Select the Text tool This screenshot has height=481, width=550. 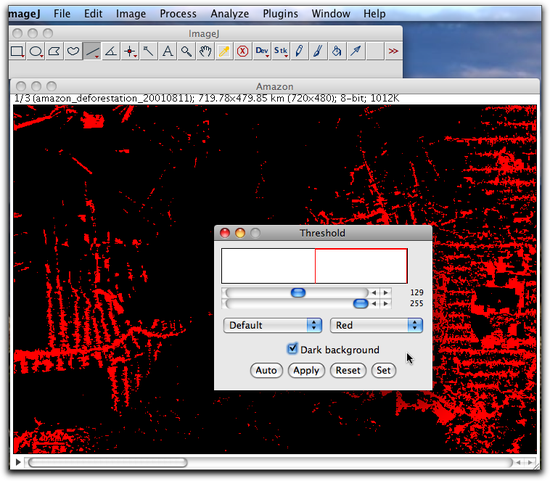coord(167,51)
